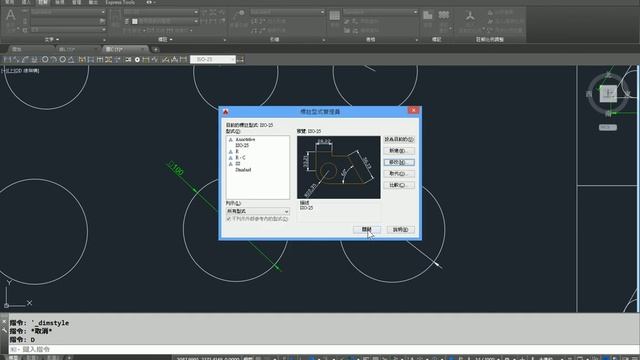Open the 所有型式 list filter dropdown

(258, 211)
